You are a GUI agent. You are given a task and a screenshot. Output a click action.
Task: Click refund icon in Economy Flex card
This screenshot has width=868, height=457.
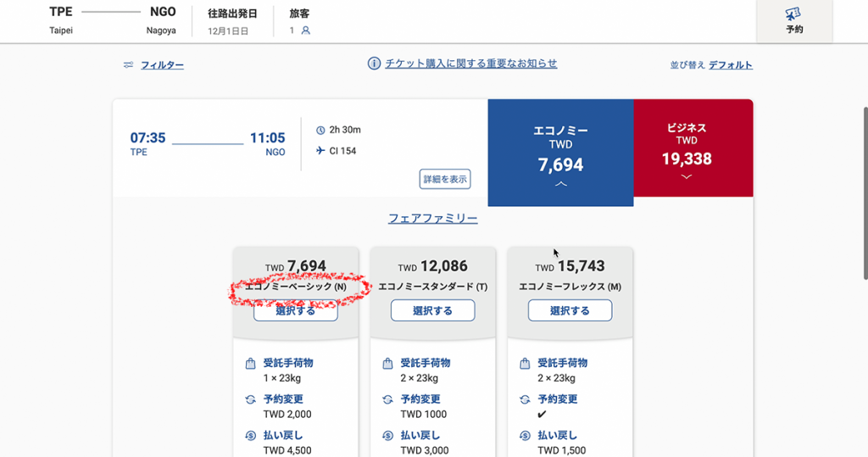coord(525,436)
